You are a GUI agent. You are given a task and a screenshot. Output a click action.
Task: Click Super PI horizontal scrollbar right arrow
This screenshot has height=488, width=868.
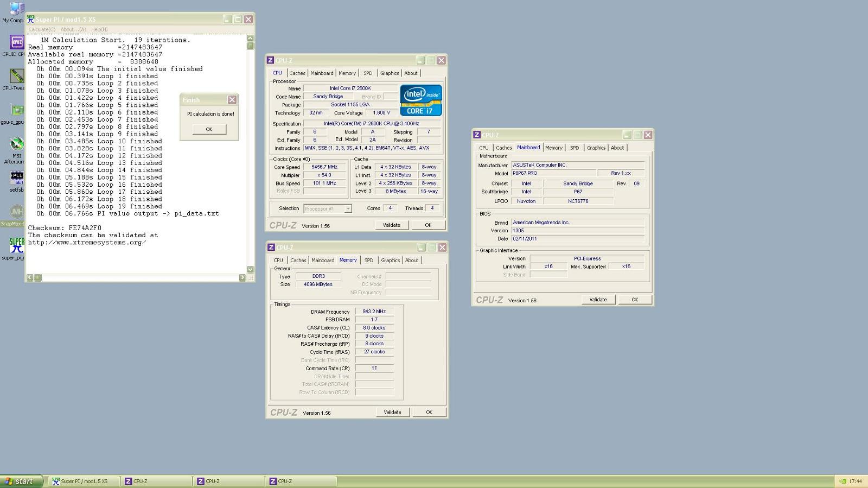[242, 277]
